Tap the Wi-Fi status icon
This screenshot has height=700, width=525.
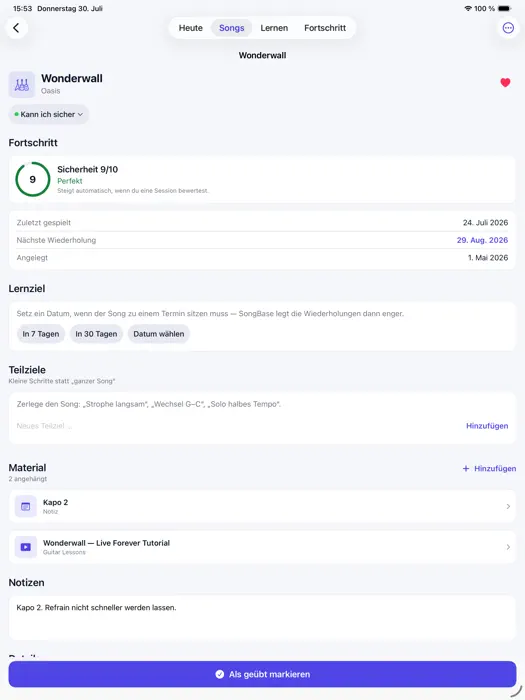point(468,8)
